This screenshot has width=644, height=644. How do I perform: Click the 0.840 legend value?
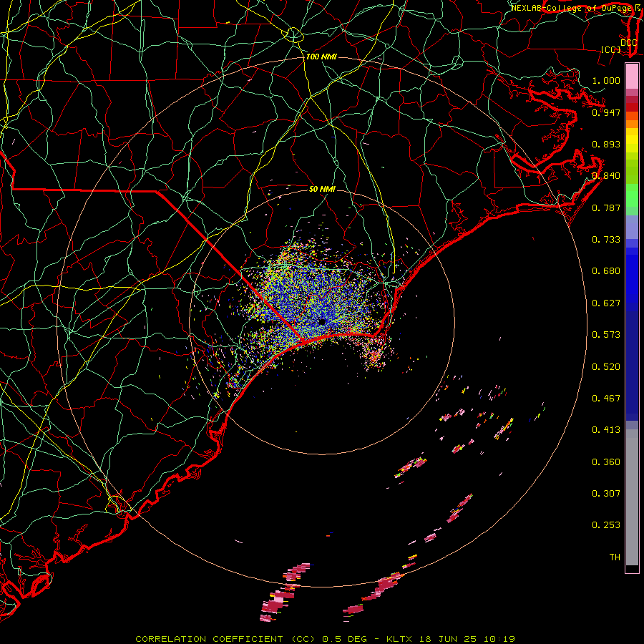tap(606, 175)
